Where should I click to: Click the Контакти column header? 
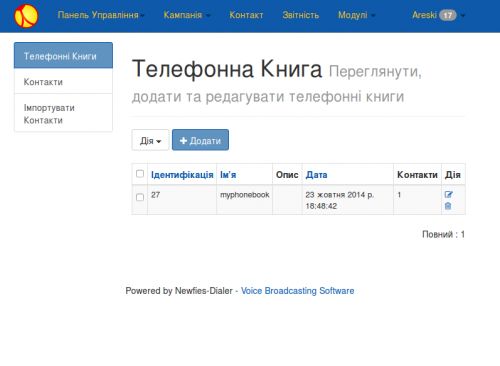point(417,175)
